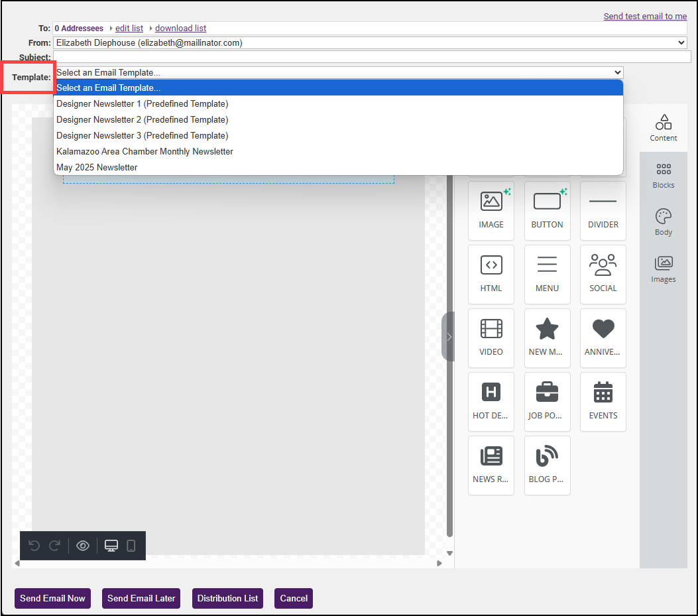Screen dimensions: 698x616
Task: Open the Blocks tab
Action: tap(663, 176)
